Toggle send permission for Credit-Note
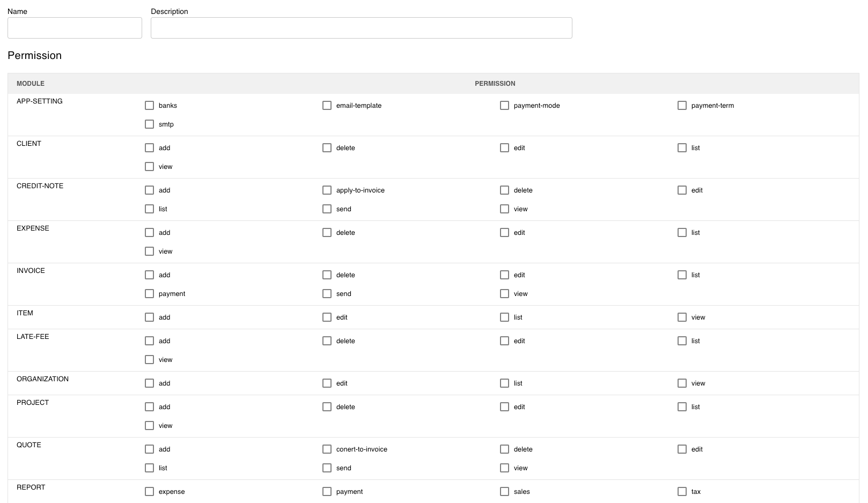The height and width of the screenshot is (503, 868). click(327, 209)
